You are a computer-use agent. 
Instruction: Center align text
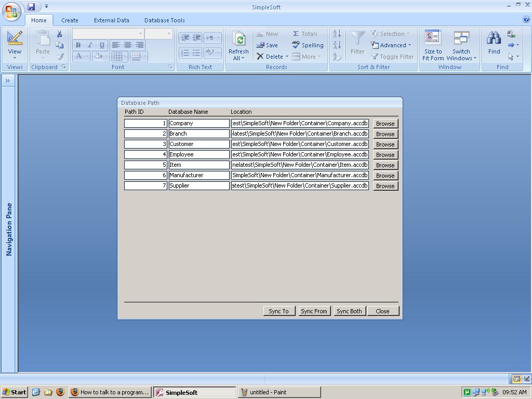128,45
